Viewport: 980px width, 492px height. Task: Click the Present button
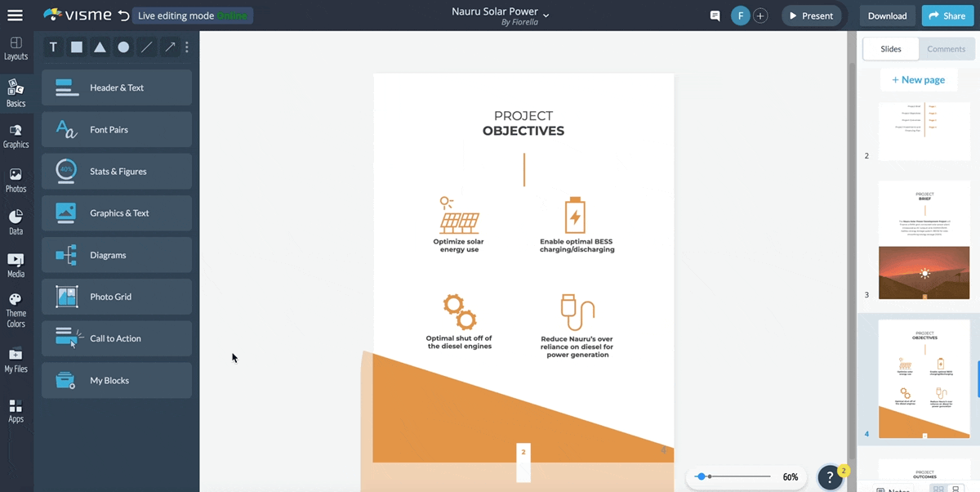pyautogui.click(x=811, y=15)
